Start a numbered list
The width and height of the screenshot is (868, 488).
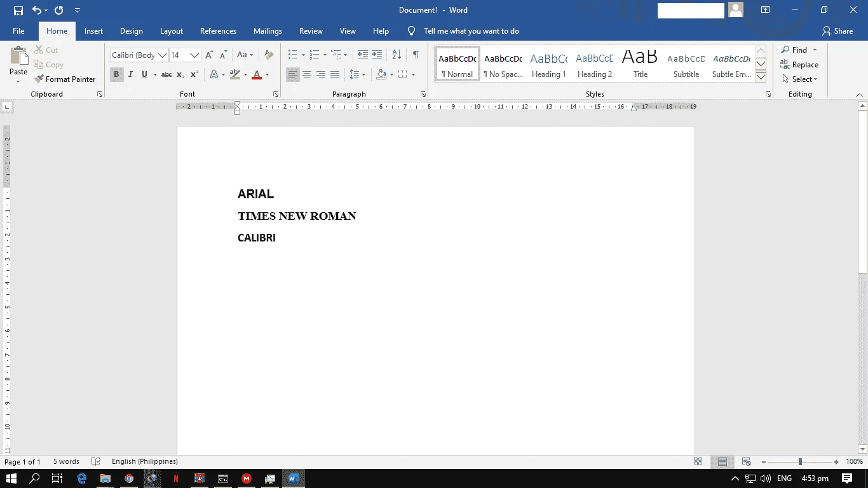(314, 55)
